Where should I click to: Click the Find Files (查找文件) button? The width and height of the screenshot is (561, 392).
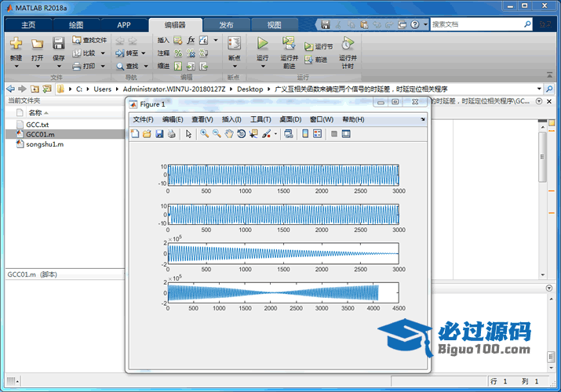89,40
